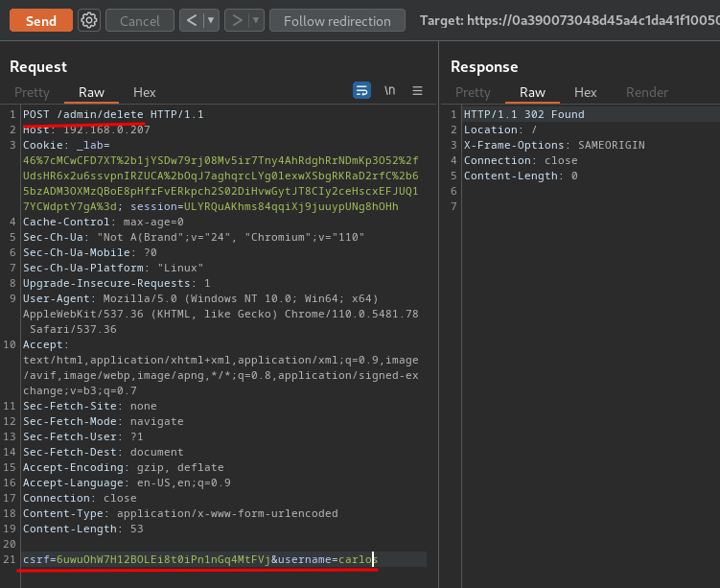Click the Accept-Encoding: gzip, deflate line
The image size is (720, 588).
click(x=123, y=468)
